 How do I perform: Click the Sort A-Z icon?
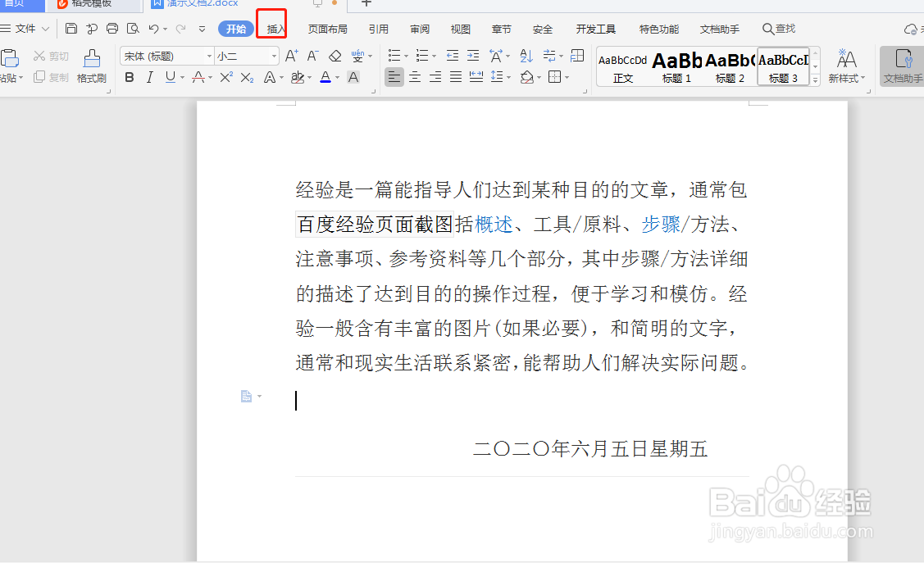pyautogui.click(x=526, y=56)
